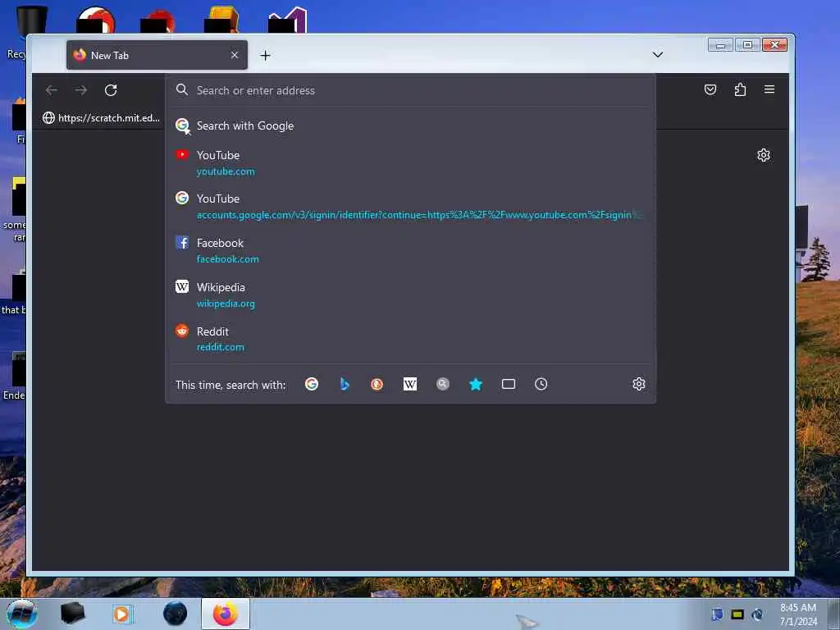Open the YouTube youtube.com suggestion

pyautogui.click(x=410, y=163)
